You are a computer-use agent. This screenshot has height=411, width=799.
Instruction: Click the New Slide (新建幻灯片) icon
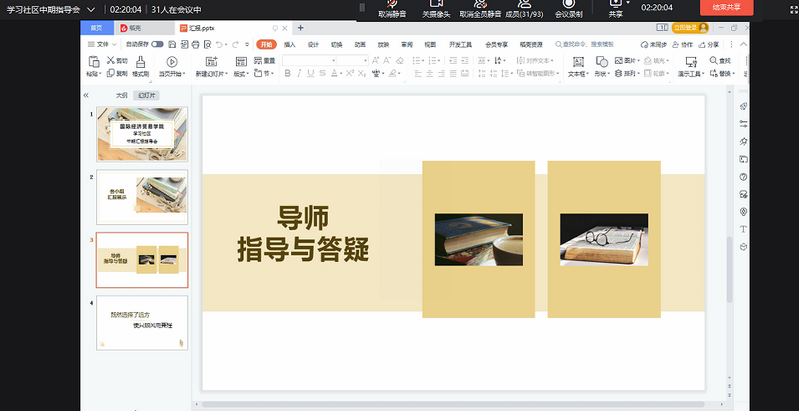coord(211,61)
